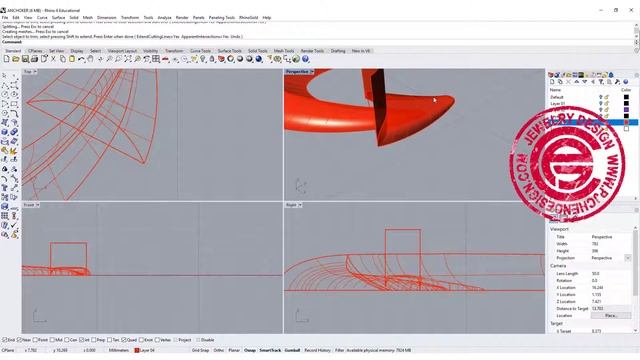The height and width of the screenshot is (360, 640).
Task: Click the hammer Tools icon in Layers panel
Action: [617, 82]
